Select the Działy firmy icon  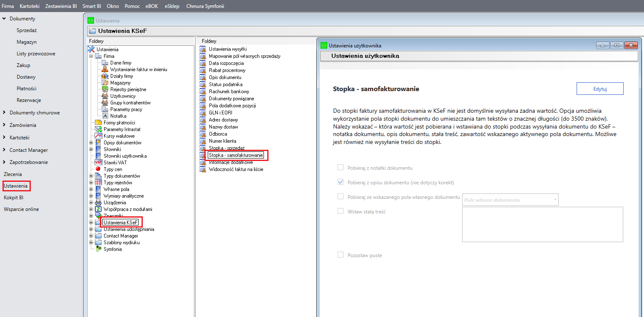coord(105,76)
